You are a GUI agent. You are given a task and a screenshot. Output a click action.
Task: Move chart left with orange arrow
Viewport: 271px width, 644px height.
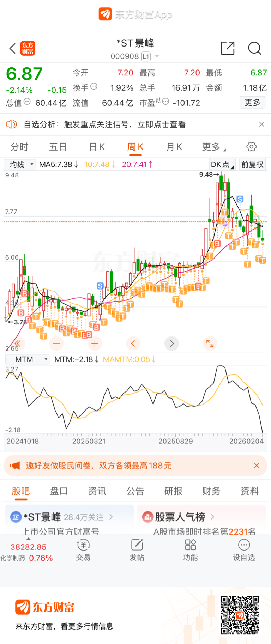133,343
